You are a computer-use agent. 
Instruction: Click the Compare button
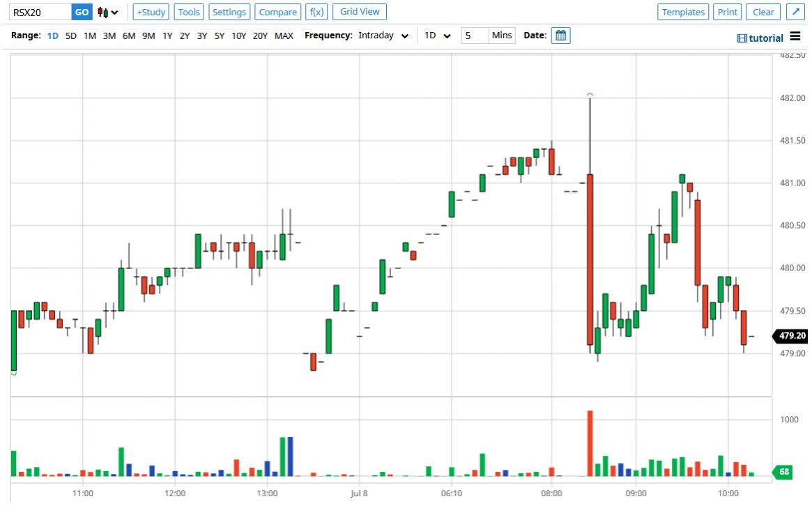pos(277,12)
